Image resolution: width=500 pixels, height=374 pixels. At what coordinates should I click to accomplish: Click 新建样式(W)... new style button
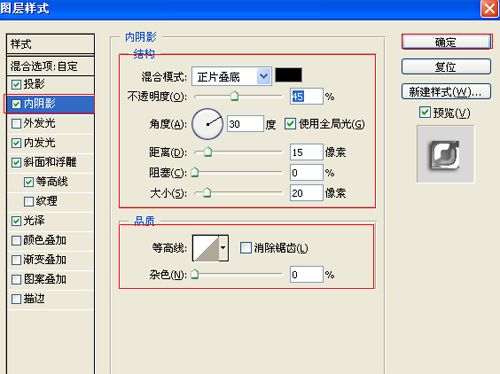[x=446, y=91]
